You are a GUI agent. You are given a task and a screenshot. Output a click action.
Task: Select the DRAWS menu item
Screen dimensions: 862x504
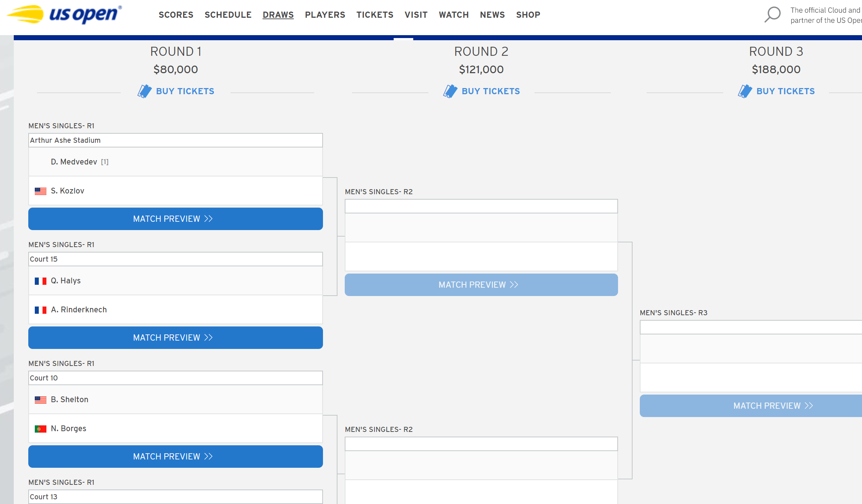[x=278, y=15]
